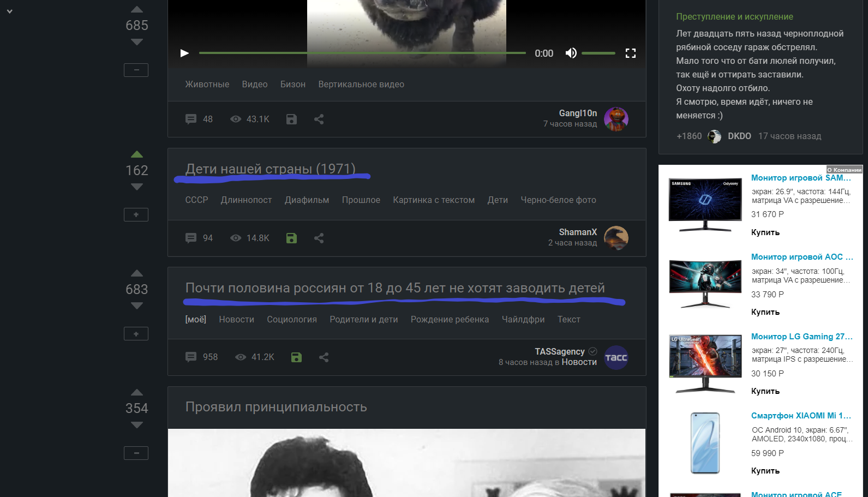Expand the post rated 162
Image resolution: width=868 pixels, height=497 pixels.
136,214
